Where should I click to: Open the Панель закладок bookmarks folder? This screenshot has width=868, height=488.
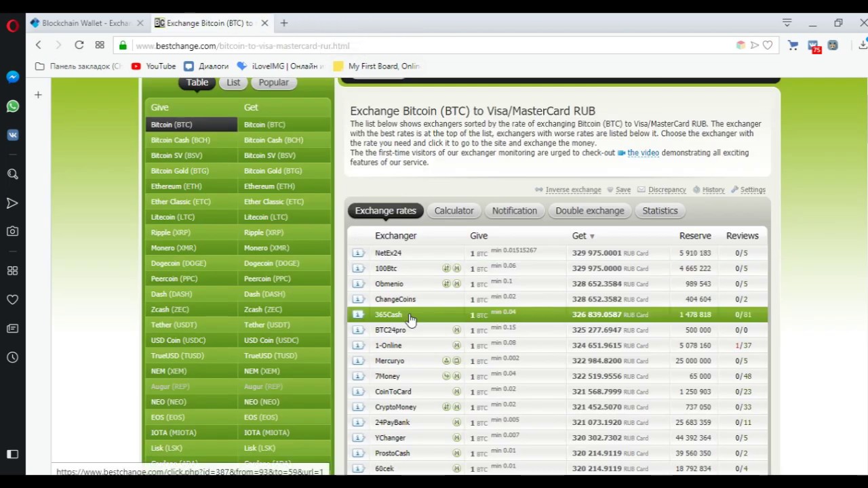pyautogui.click(x=78, y=66)
